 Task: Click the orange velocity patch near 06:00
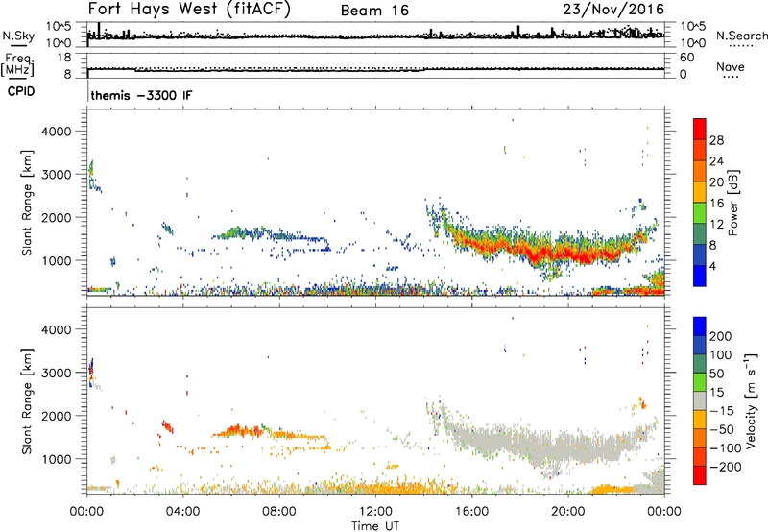(x=238, y=431)
